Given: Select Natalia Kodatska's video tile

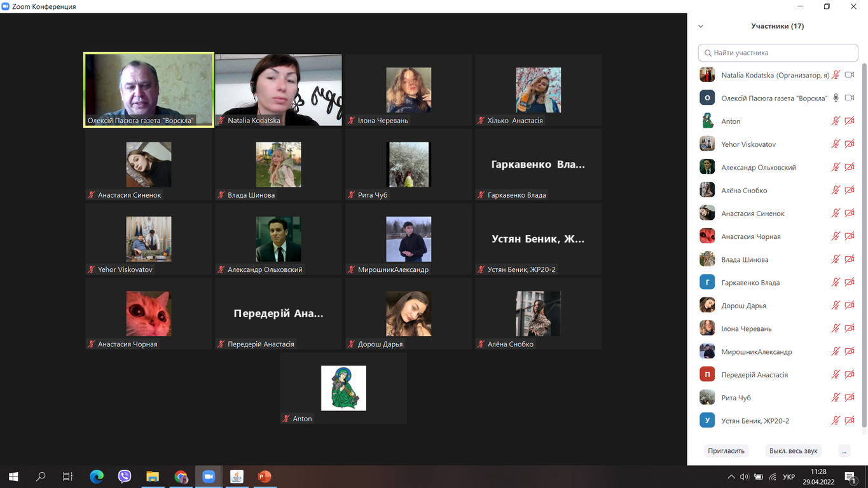Looking at the screenshot, I should click(278, 90).
